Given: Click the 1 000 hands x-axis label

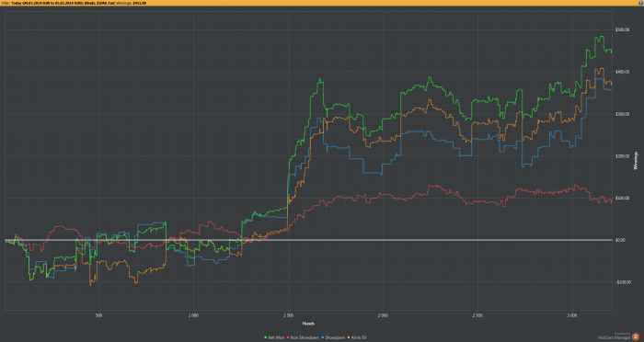Looking at the screenshot, I should pos(193,315).
